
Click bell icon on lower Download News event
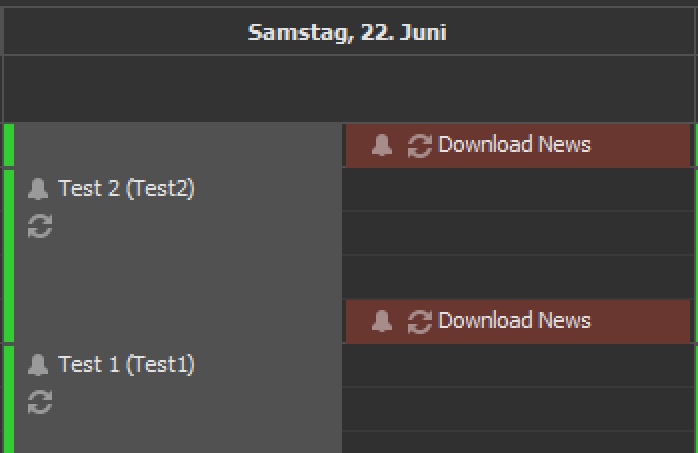click(x=382, y=321)
